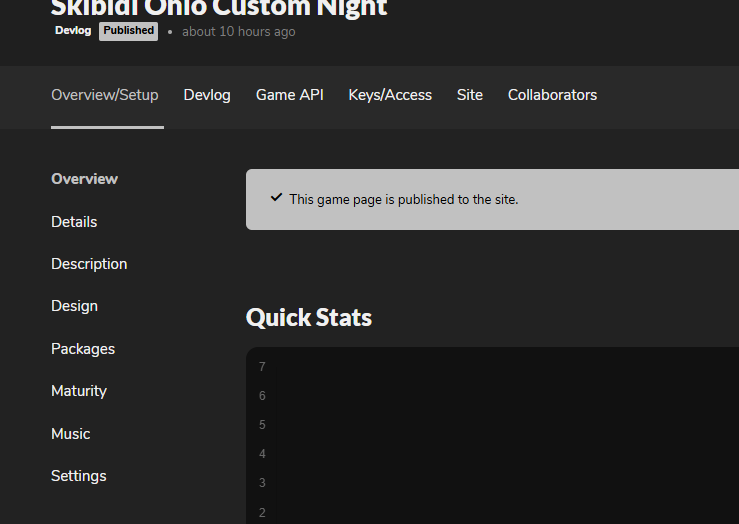Open the Details sidebar section

pyautogui.click(x=74, y=222)
